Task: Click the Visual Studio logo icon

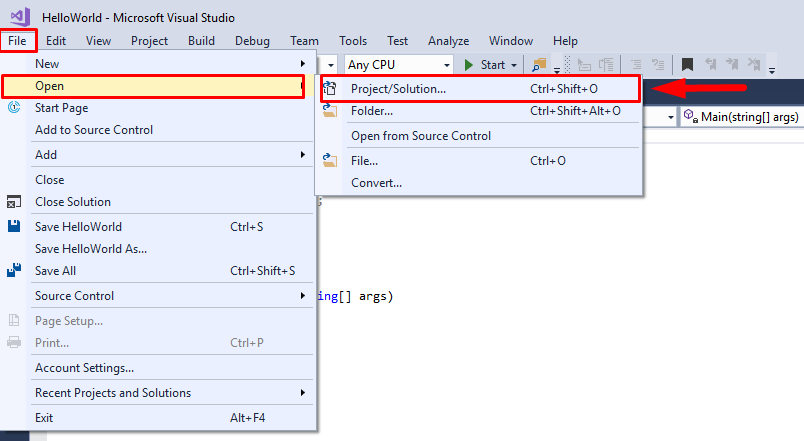Action: (x=21, y=17)
